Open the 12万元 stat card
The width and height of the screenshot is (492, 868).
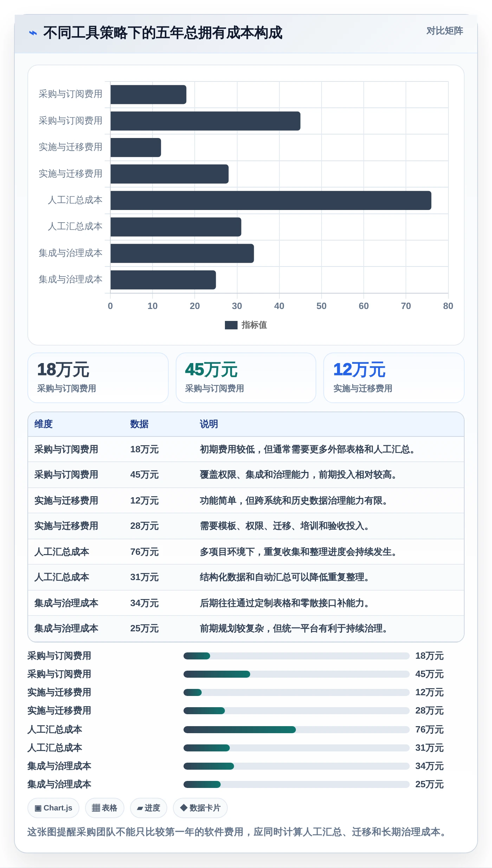394,378
